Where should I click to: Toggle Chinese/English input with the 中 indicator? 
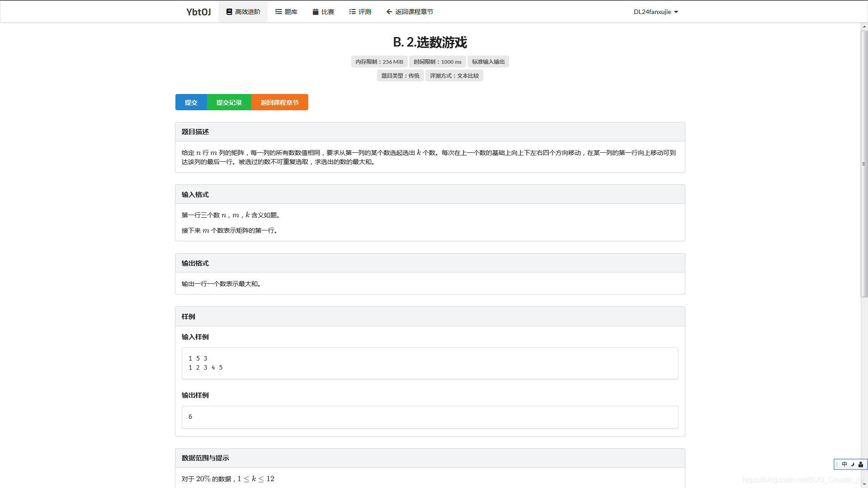click(844, 465)
